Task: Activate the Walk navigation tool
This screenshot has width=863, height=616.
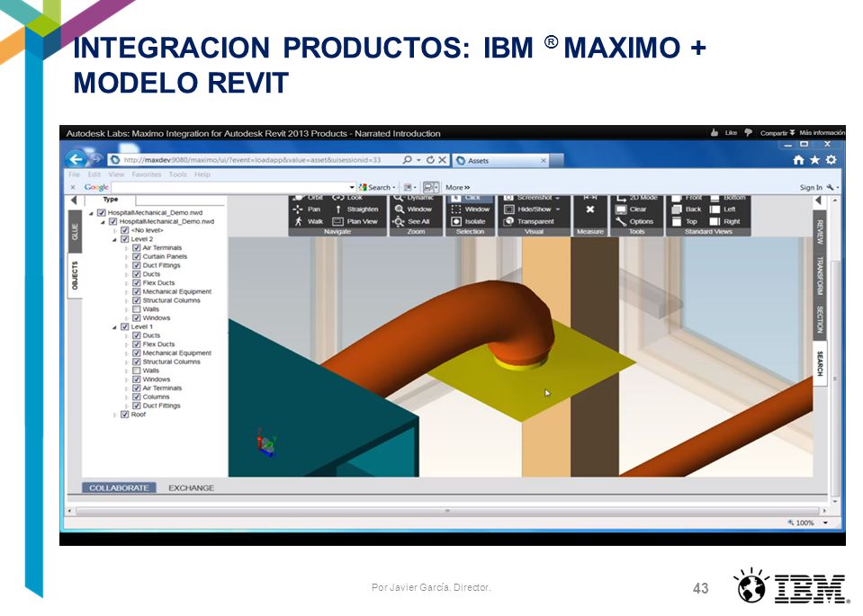Action: (x=308, y=221)
